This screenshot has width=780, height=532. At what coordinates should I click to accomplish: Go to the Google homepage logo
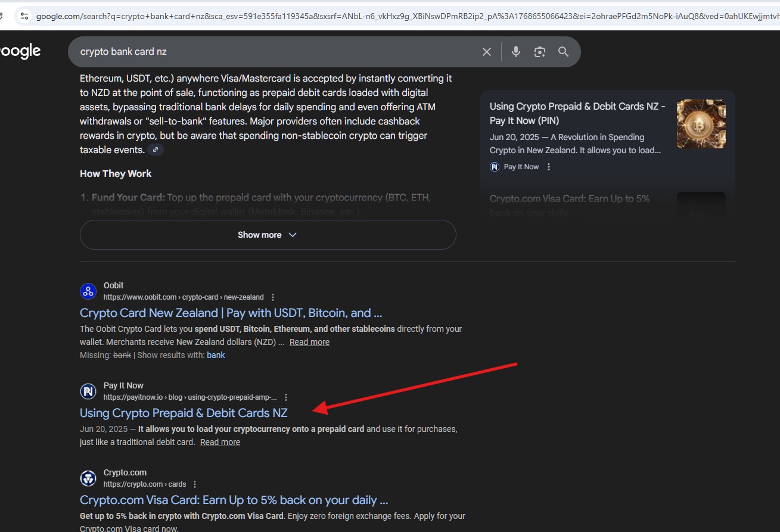(20, 52)
